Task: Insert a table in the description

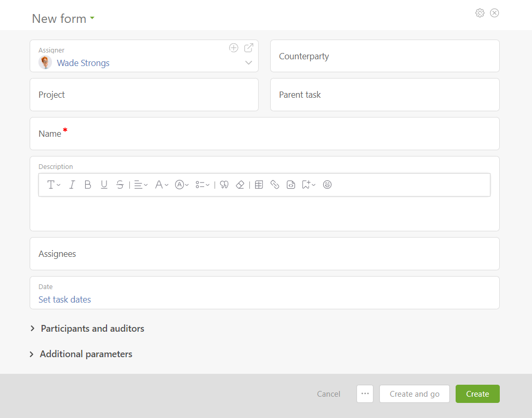Action: (259, 185)
